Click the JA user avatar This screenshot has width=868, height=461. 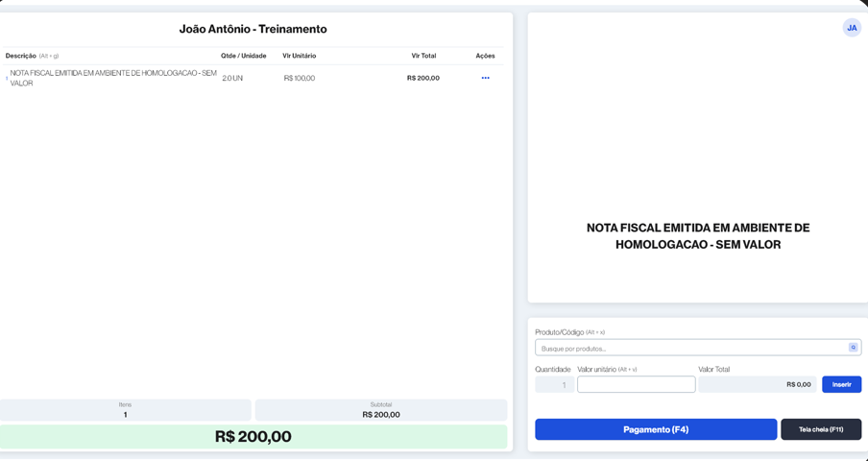point(852,28)
